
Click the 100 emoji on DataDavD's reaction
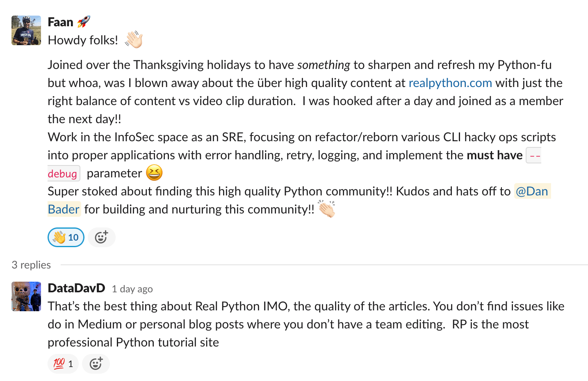(x=59, y=363)
